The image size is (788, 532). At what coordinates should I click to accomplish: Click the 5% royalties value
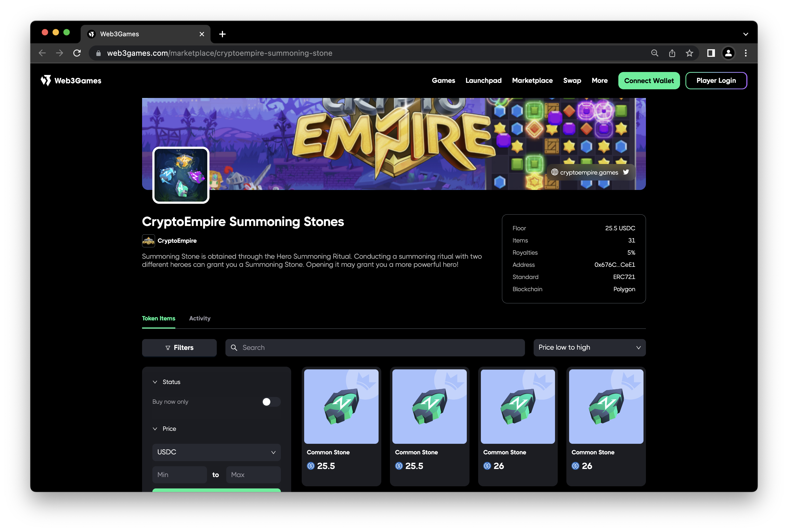pyautogui.click(x=631, y=252)
